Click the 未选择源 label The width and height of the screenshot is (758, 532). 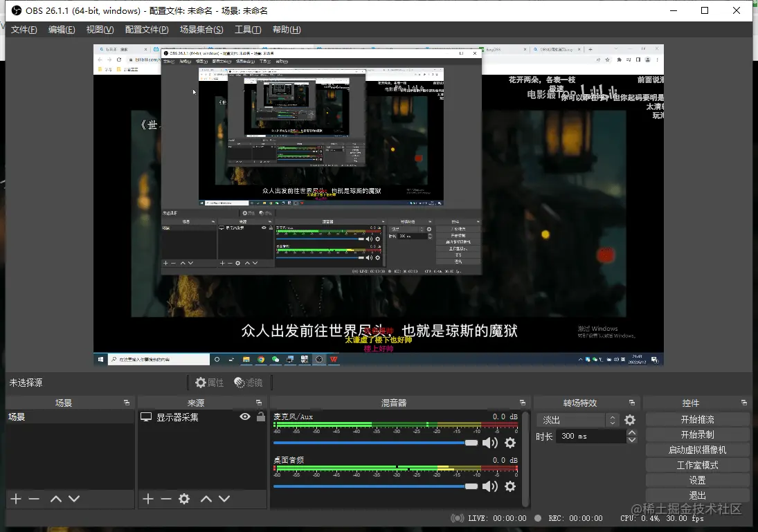pos(26,383)
